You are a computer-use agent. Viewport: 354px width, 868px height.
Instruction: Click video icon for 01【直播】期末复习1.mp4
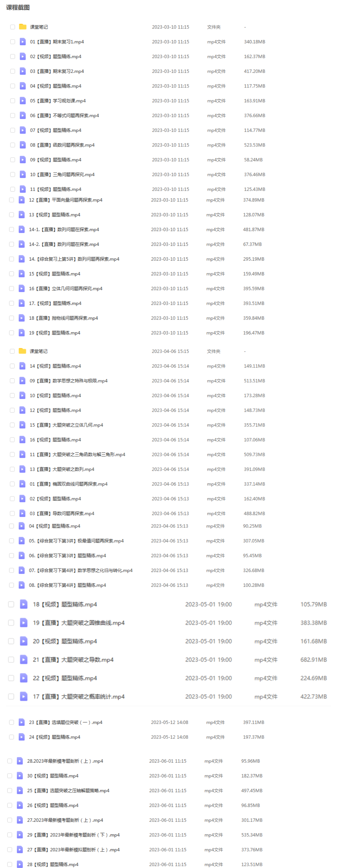click(x=22, y=41)
